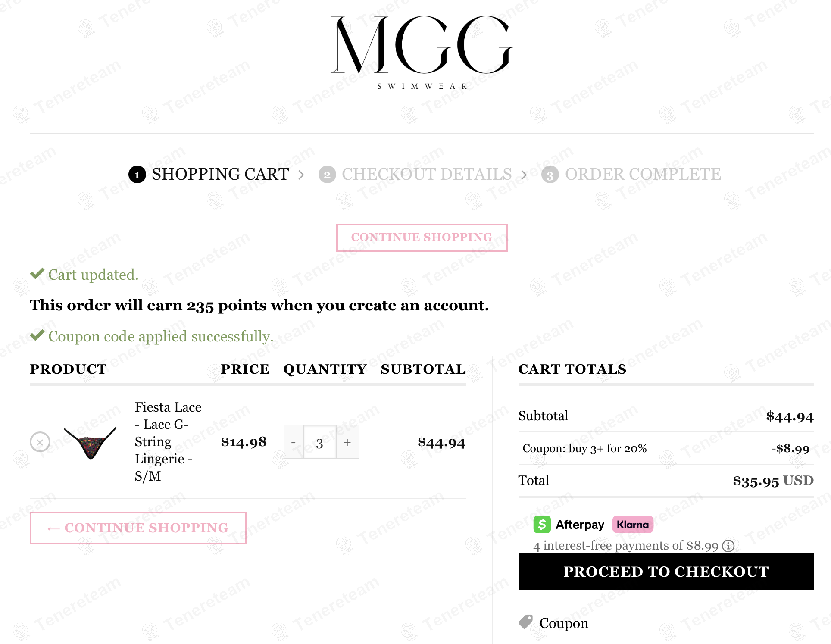The width and height of the screenshot is (831, 644).
Task: Open the interest-free payments info icon
Action: tap(728, 546)
